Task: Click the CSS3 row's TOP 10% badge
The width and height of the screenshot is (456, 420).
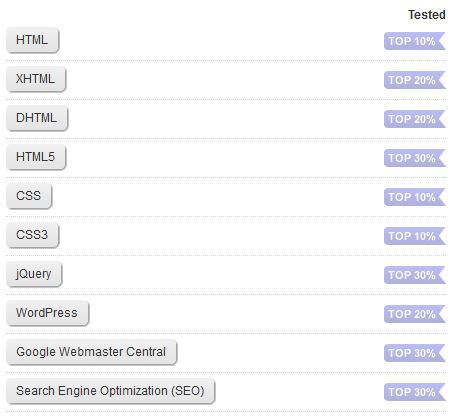Action: coord(415,236)
